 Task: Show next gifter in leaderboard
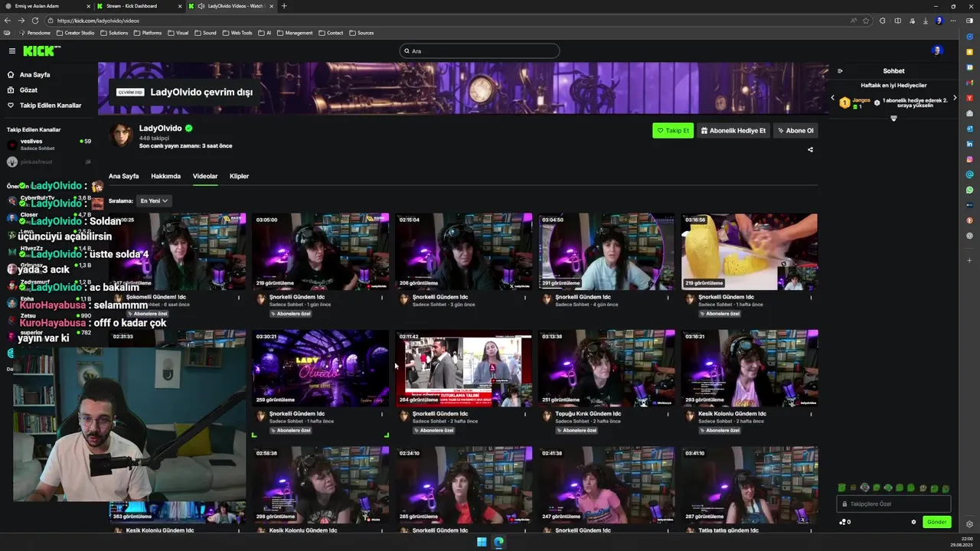pos(955,98)
